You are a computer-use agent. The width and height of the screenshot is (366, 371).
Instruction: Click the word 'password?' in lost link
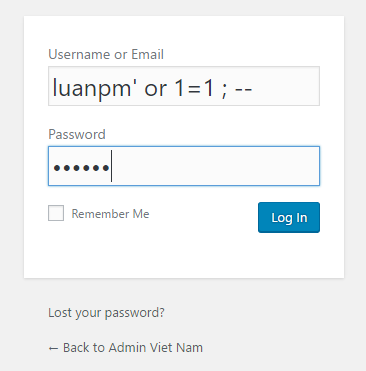(x=135, y=313)
